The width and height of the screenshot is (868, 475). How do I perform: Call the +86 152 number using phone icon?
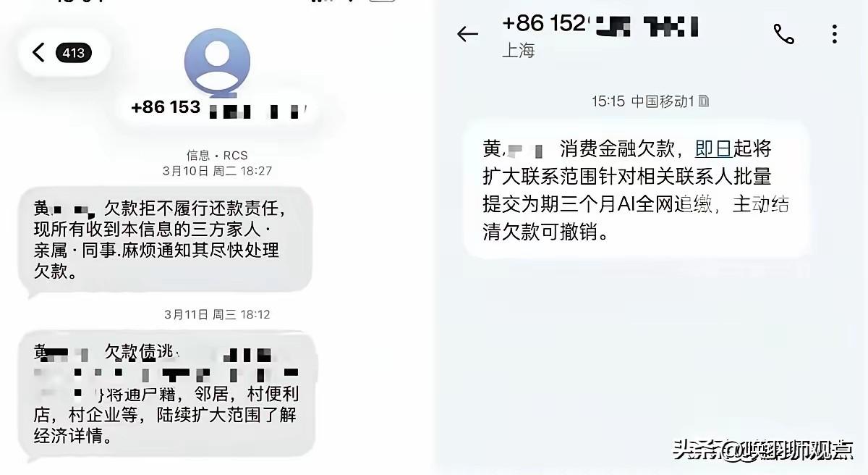point(783,33)
